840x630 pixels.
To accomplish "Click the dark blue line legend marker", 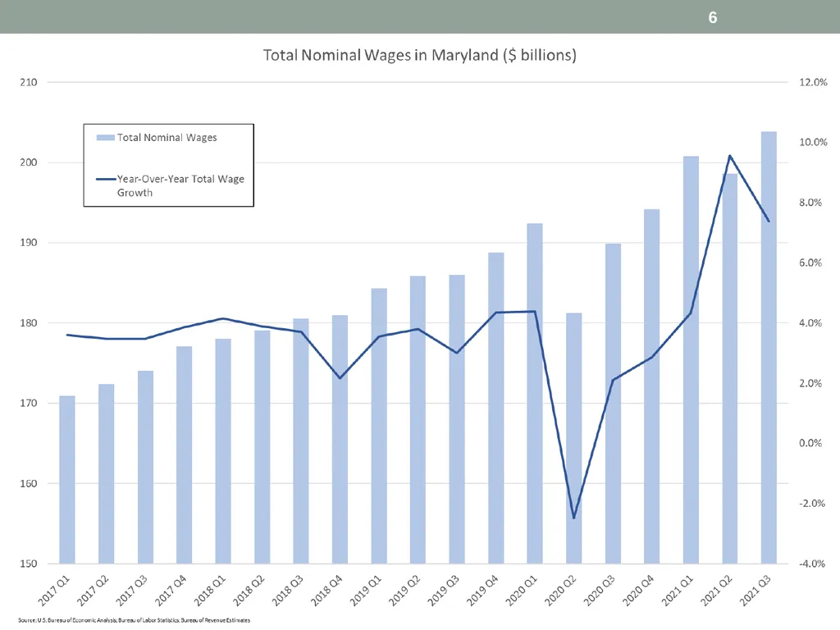I will (x=106, y=179).
